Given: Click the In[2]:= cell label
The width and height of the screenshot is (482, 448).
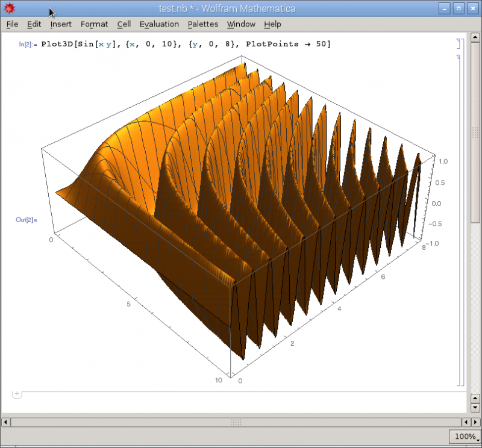Looking at the screenshot, I should coord(28,44).
